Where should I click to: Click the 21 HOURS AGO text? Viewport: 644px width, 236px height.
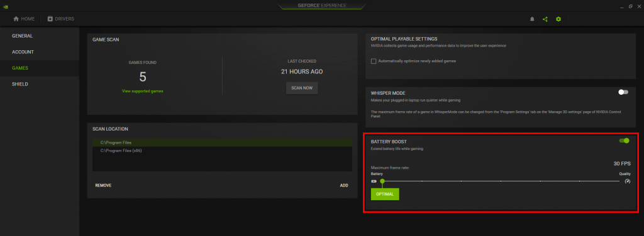click(302, 72)
